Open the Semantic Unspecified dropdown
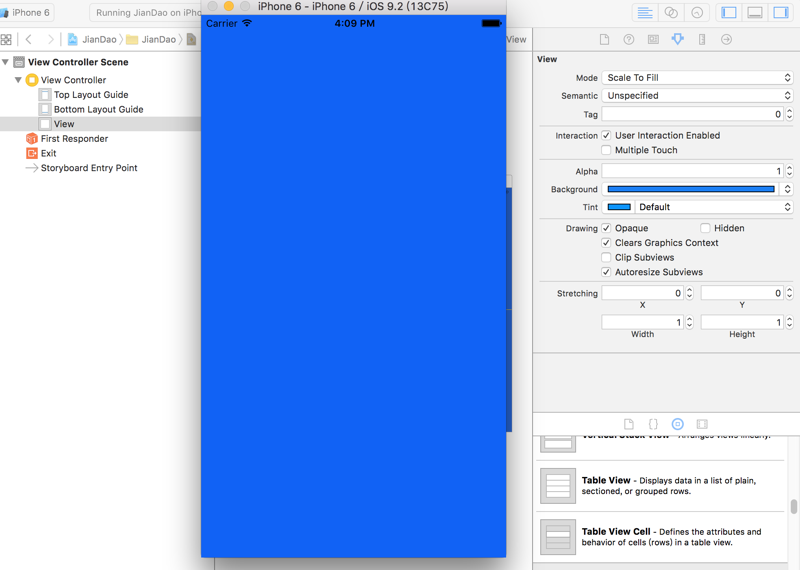This screenshot has height=570, width=800. click(x=697, y=95)
